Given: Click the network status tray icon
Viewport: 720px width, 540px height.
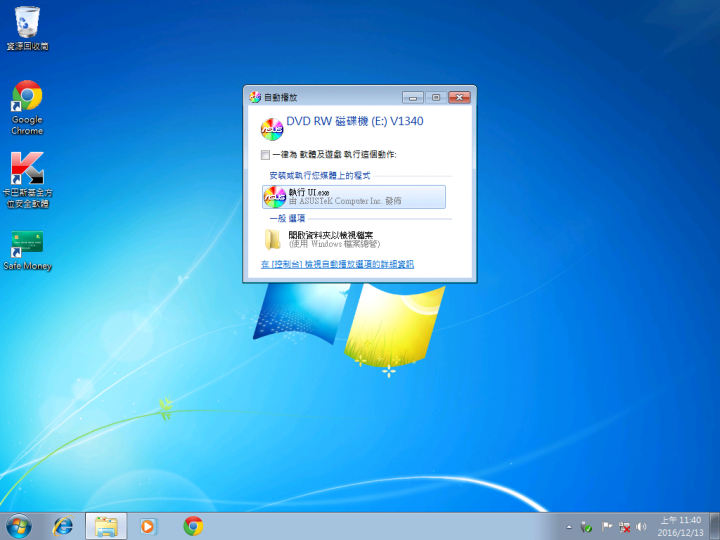Looking at the screenshot, I should tap(624, 527).
